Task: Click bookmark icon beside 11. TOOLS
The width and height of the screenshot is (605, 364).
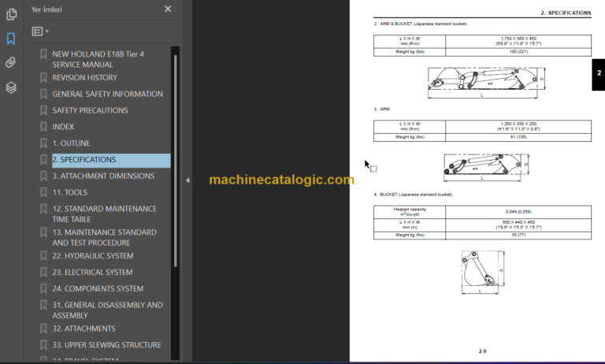Action: point(43,192)
